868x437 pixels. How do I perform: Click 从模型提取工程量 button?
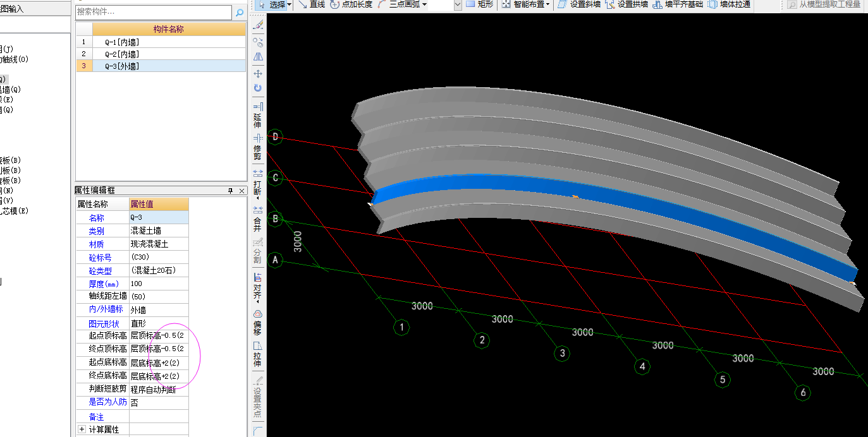click(x=824, y=4)
